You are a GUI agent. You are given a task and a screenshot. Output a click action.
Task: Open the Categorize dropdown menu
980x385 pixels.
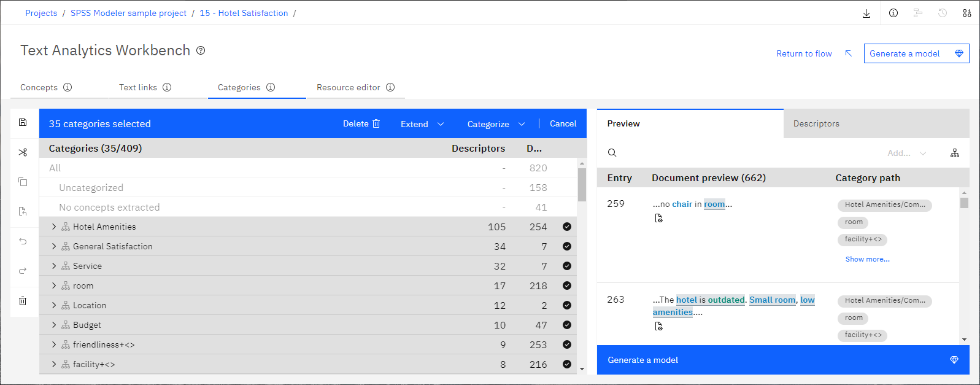pos(496,124)
